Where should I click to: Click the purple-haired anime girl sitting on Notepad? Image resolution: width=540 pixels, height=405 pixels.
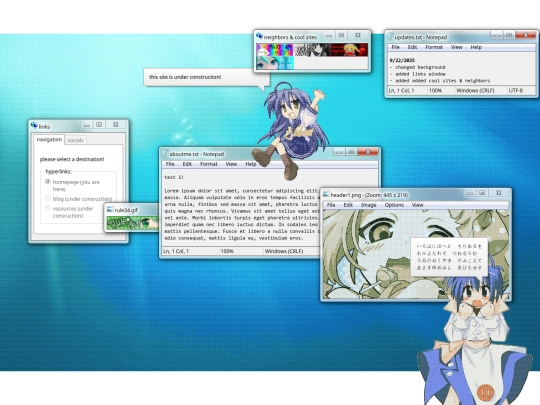(x=292, y=131)
